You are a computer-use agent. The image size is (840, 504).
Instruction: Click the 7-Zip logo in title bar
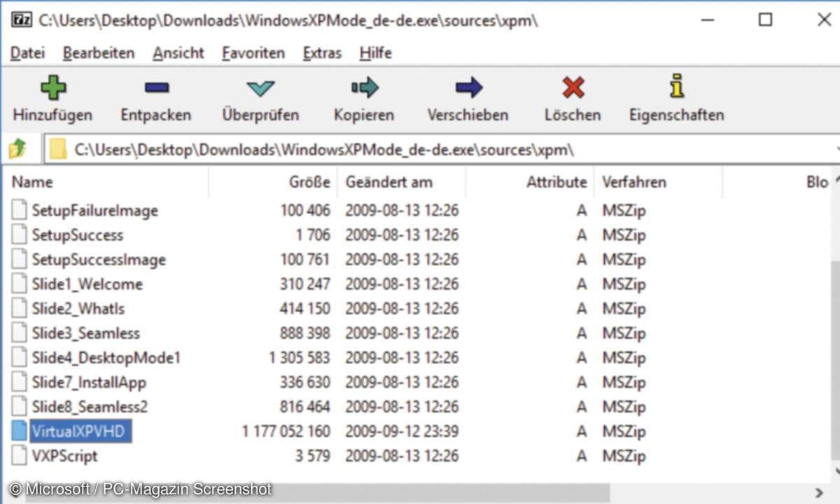(20, 20)
